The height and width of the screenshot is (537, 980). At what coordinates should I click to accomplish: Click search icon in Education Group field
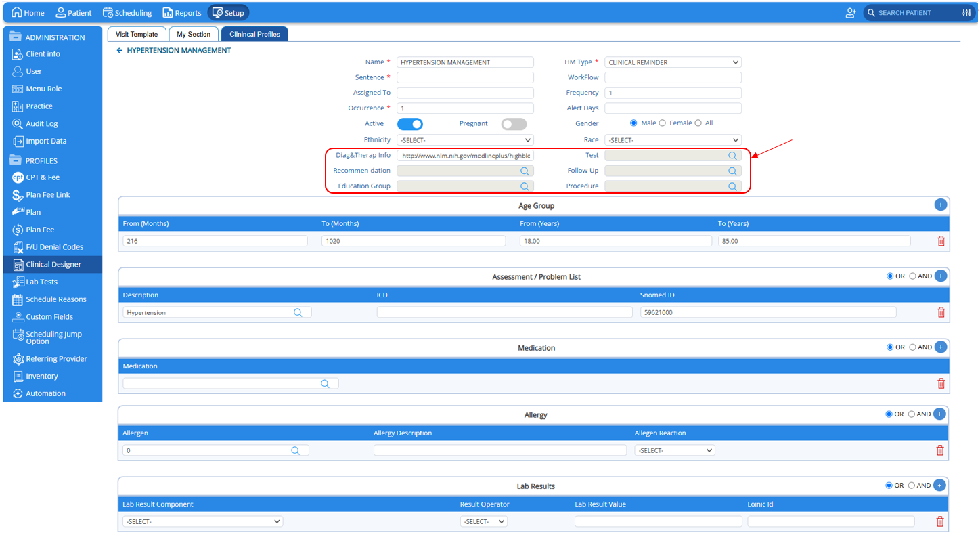525,186
